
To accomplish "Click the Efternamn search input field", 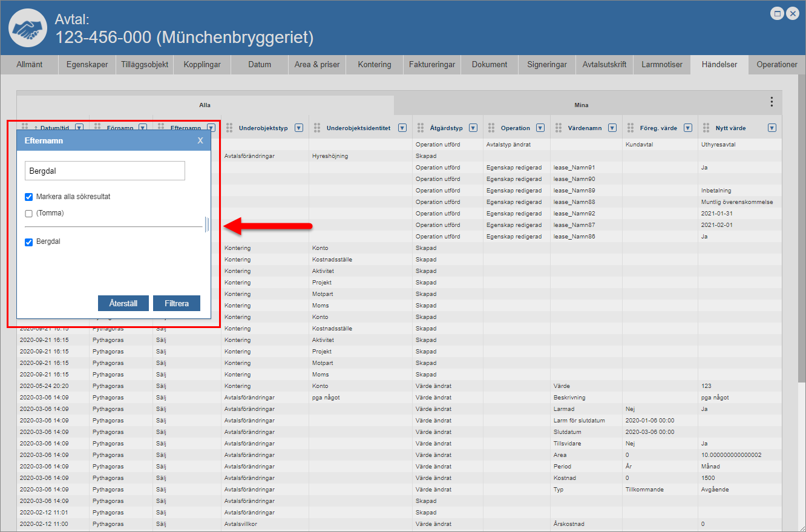I will (105, 171).
